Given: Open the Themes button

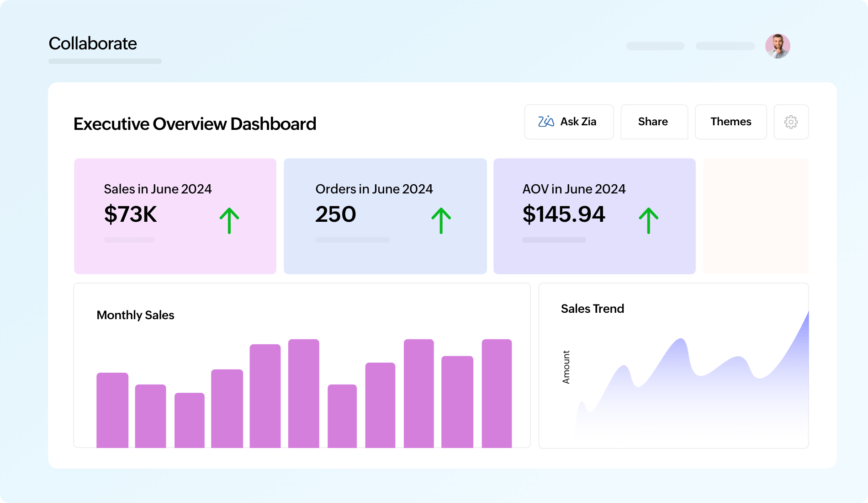Looking at the screenshot, I should (730, 122).
